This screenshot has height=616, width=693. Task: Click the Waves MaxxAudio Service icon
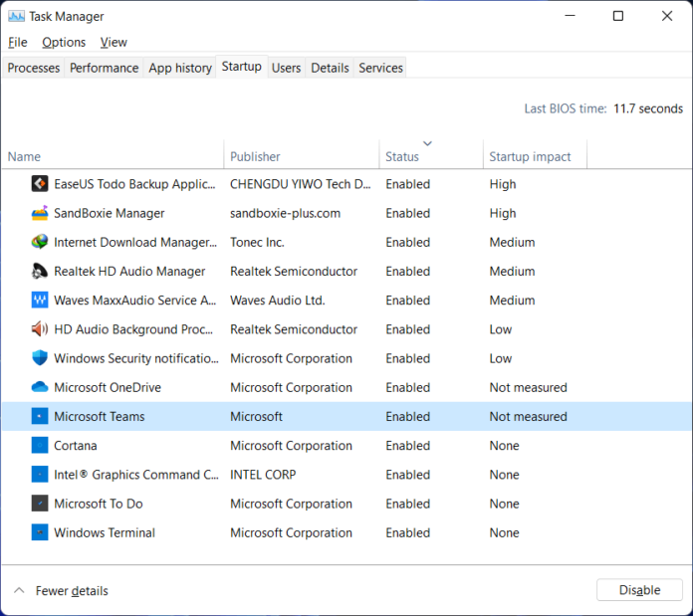click(x=40, y=301)
